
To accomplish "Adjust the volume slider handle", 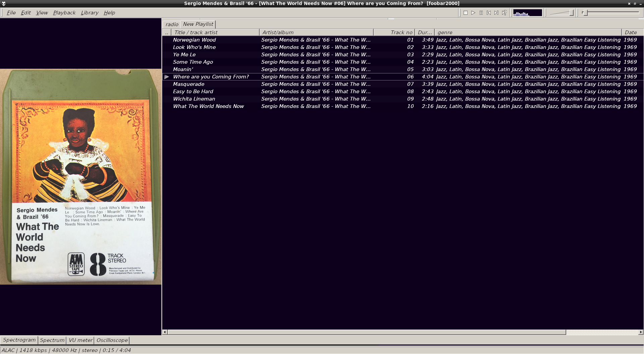I will pos(571,13).
